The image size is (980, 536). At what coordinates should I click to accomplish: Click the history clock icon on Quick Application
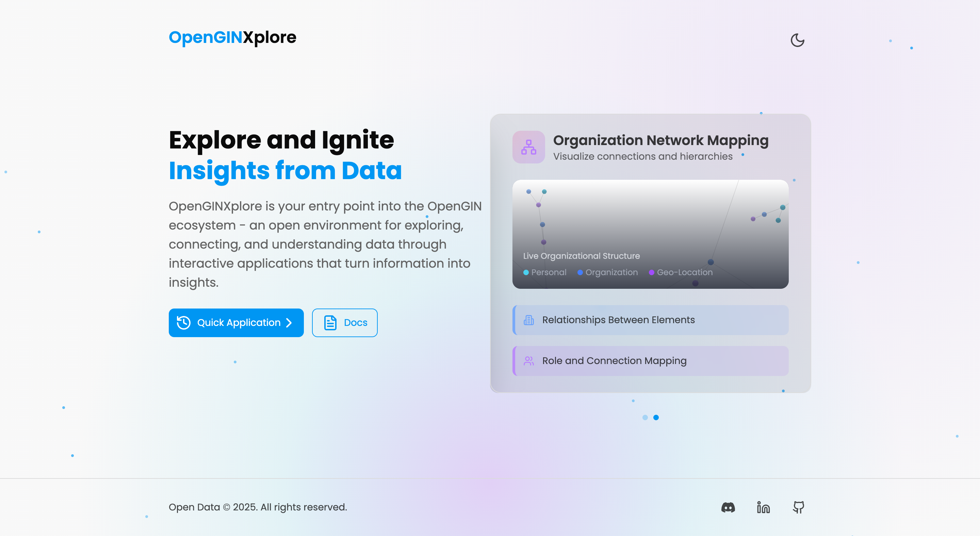click(x=184, y=322)
